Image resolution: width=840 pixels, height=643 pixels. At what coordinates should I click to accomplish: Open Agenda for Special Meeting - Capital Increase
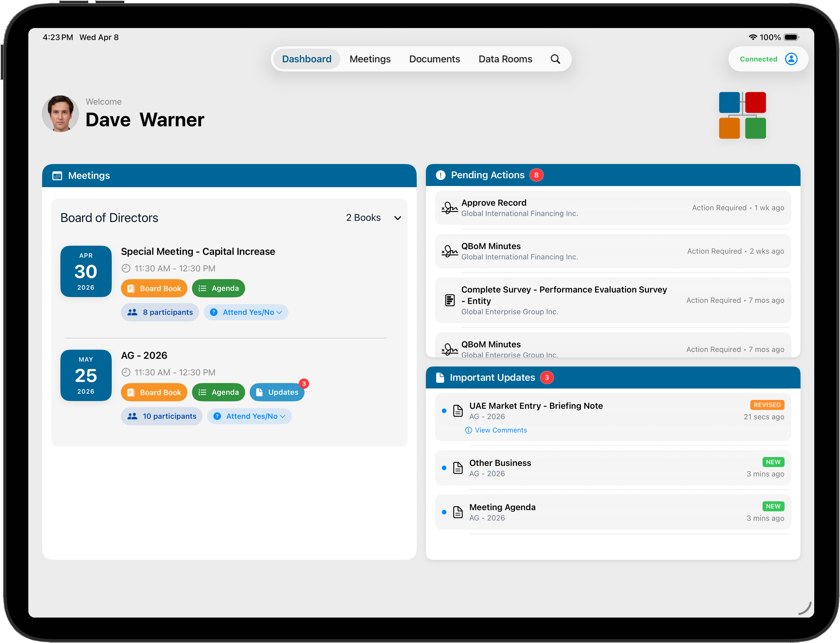coord(218,288)
